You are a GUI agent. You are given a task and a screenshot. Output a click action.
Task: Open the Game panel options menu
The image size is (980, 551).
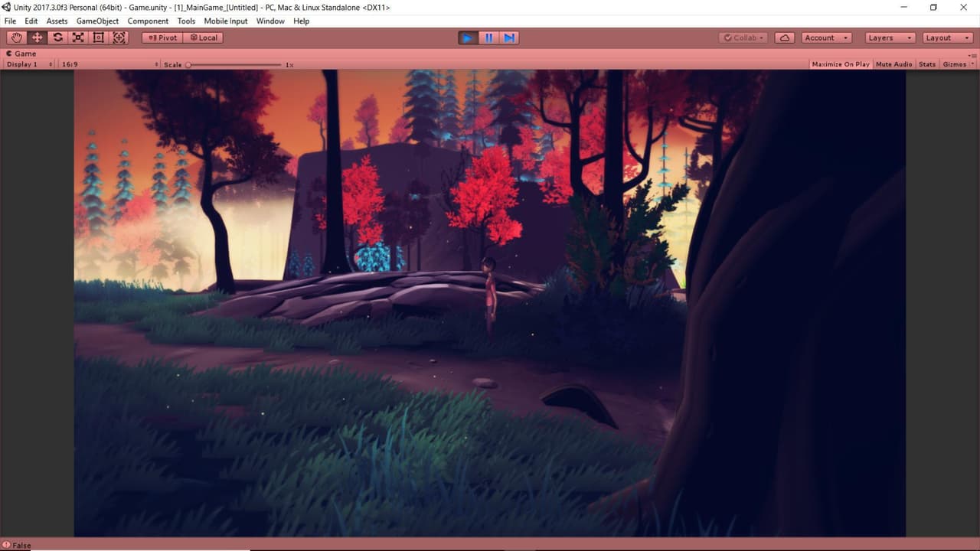[x=973, y=55]
